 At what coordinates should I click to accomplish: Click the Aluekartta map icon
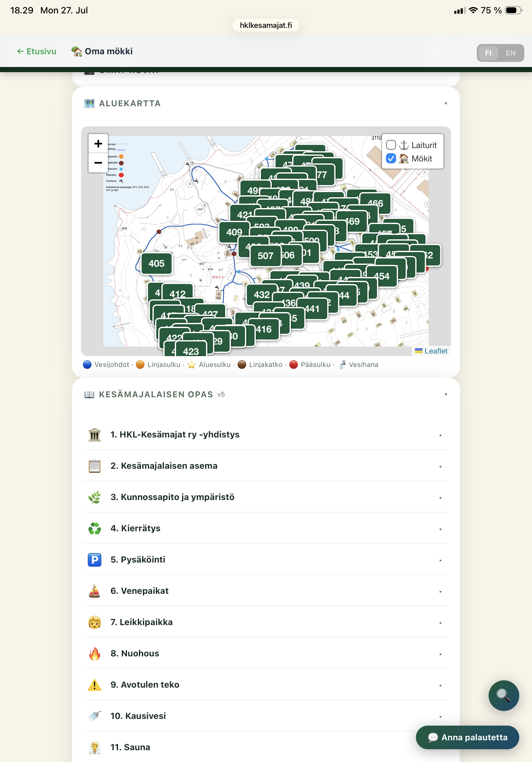(89, 104)
